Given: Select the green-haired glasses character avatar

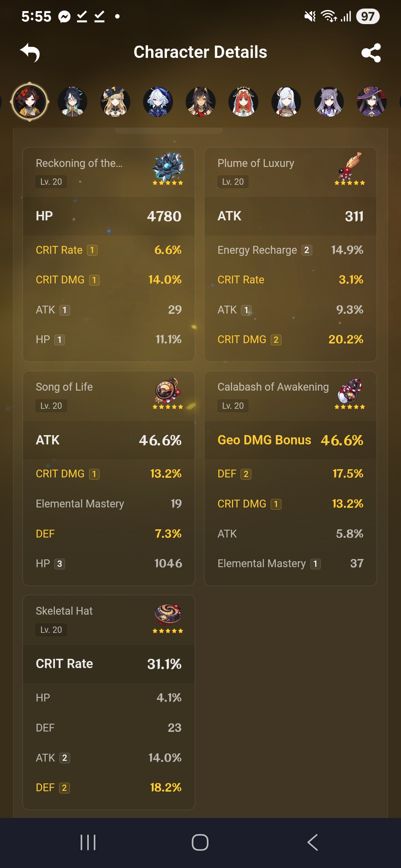Looking at the screenshot, I should point(72,102).
